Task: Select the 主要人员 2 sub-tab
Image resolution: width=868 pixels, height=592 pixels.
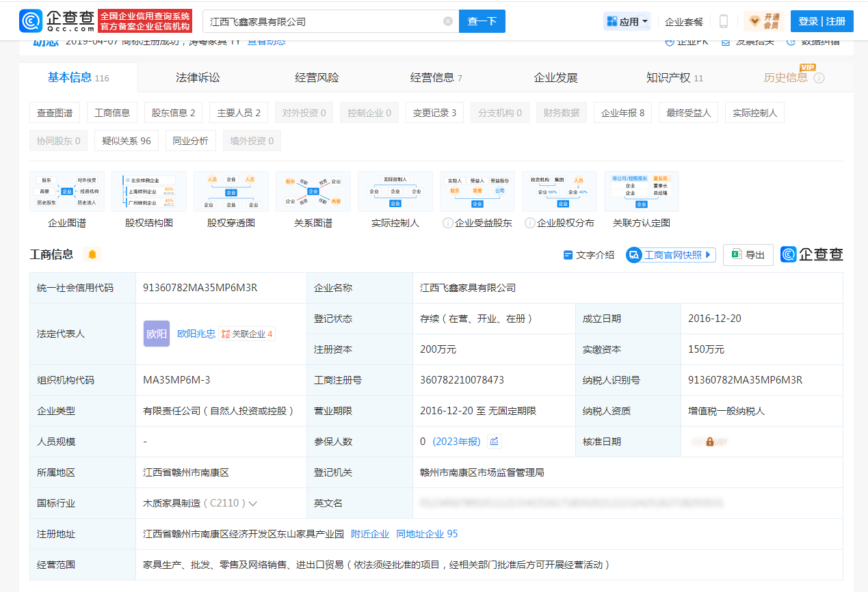Action: coord(239,113)
